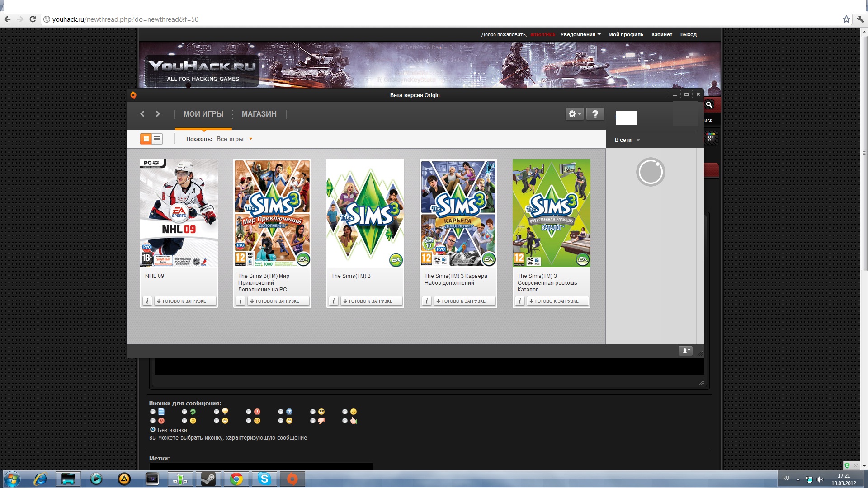This screenshot has height=488, width=868.
Task: Open info for Sims 3 Современная роскошь
Action: [519, 301]
